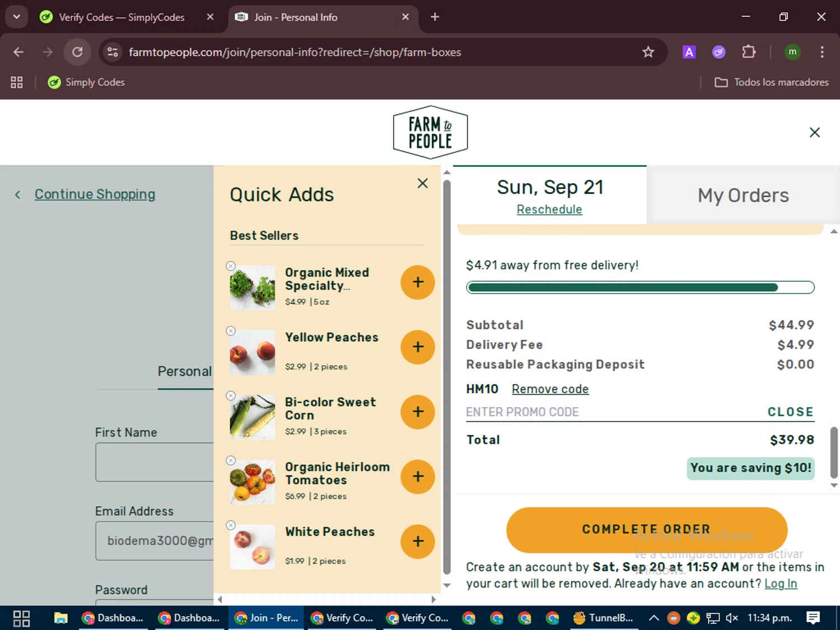Click the free delivery progress bar
This screenshot has width=840, height=630.
coord(640,287)
